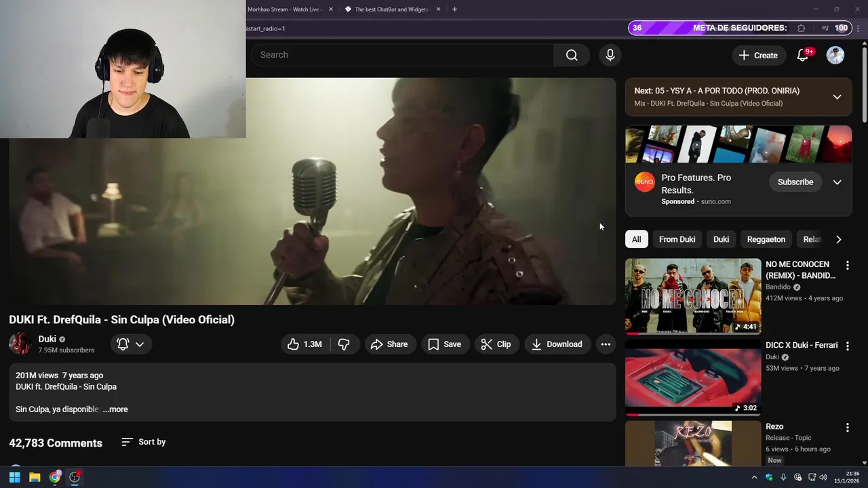Open the Windows Start menu
This screenshot has height=488, width=868.
point(14,477)
